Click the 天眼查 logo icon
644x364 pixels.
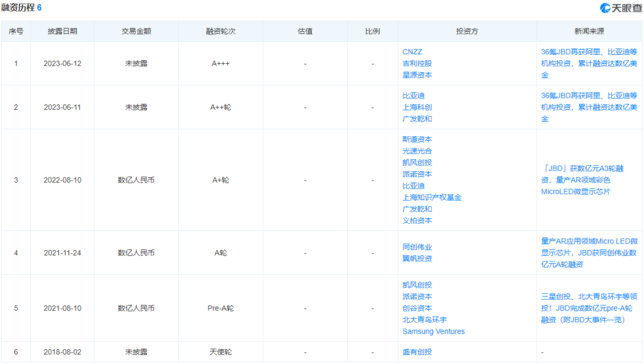tap(605, 8)
